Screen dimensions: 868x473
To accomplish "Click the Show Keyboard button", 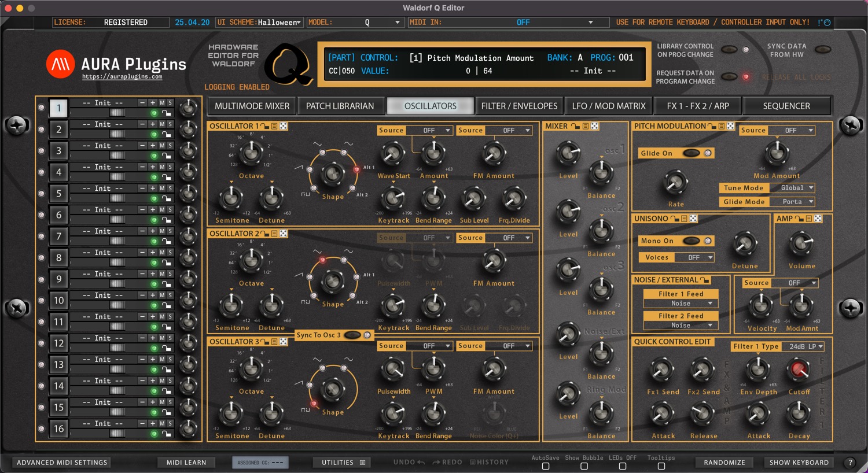I will [799, 463].
